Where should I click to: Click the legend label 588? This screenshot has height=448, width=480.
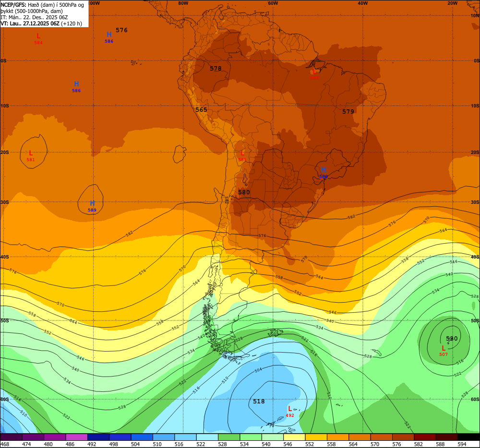440,444
